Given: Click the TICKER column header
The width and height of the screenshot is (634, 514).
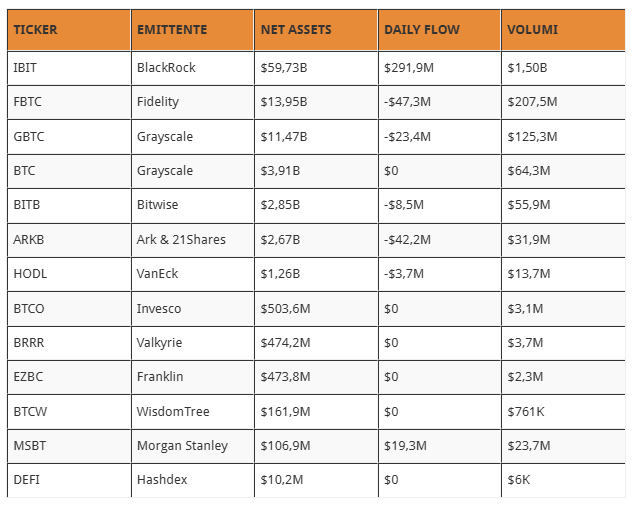Looking at the screenshot, I should point(69,30).
